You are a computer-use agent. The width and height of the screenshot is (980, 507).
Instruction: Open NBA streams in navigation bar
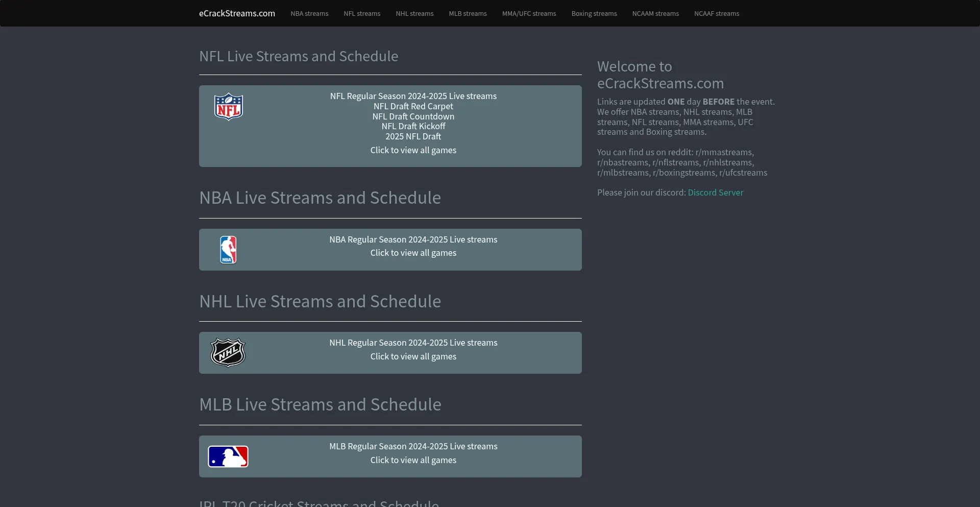coord(309,13)
